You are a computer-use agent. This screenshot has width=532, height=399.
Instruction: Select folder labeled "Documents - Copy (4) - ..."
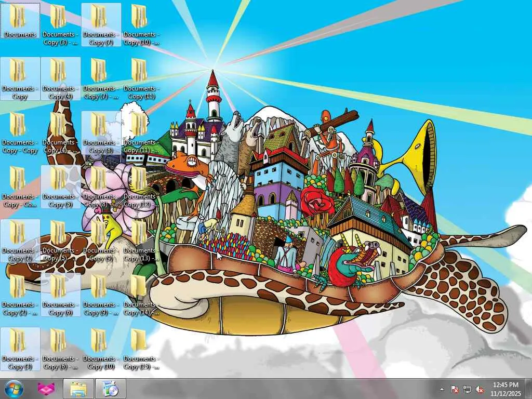click(x=60, y=132)
